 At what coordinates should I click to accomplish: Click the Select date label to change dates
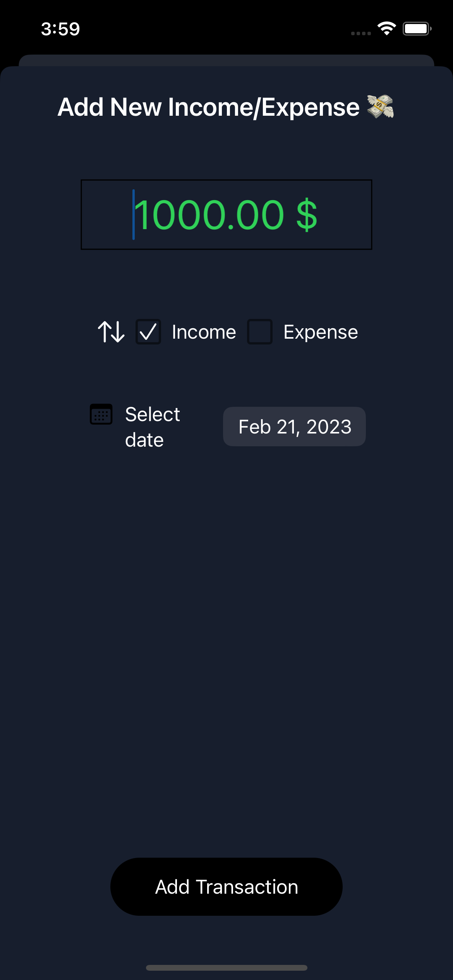pos(152,426)
